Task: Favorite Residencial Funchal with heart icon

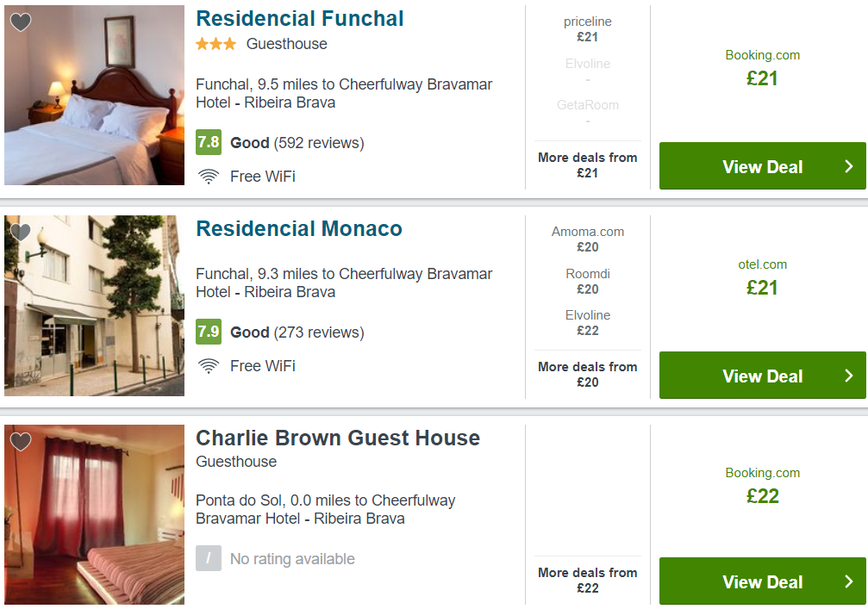Action: coord(21,22)
